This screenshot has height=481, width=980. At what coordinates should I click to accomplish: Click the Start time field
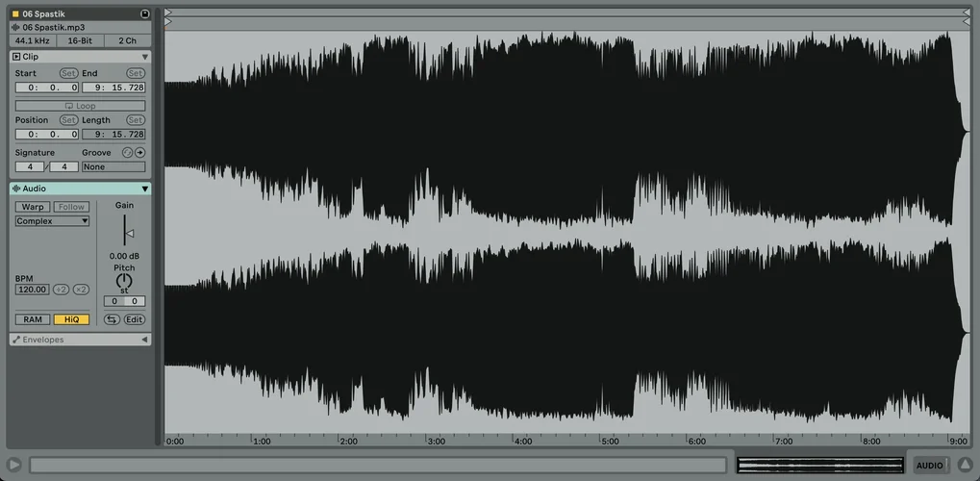click(47, 88)
